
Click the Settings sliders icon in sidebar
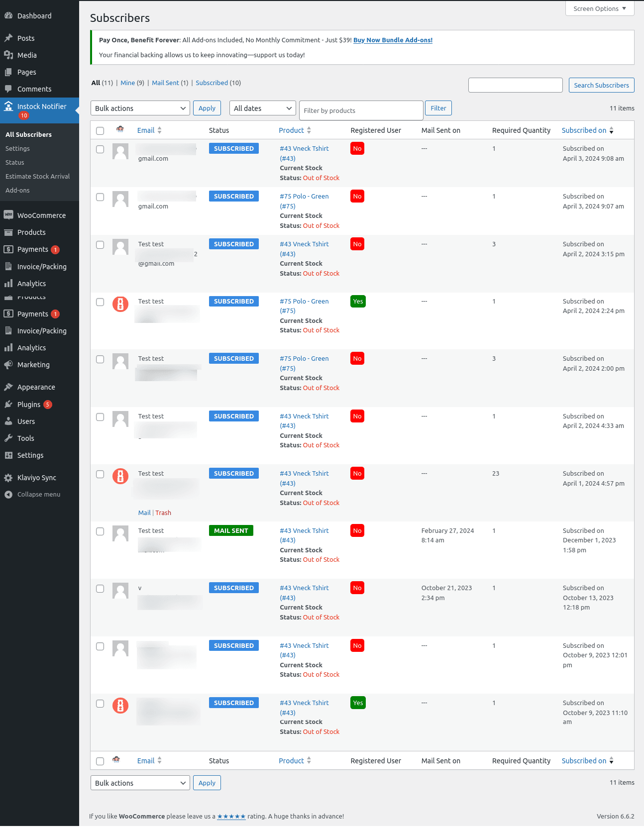[x=8, y=455]
